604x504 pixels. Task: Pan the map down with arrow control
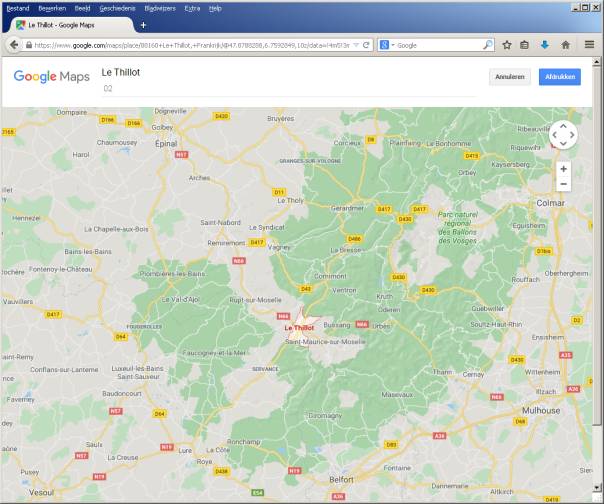point(563,143)
